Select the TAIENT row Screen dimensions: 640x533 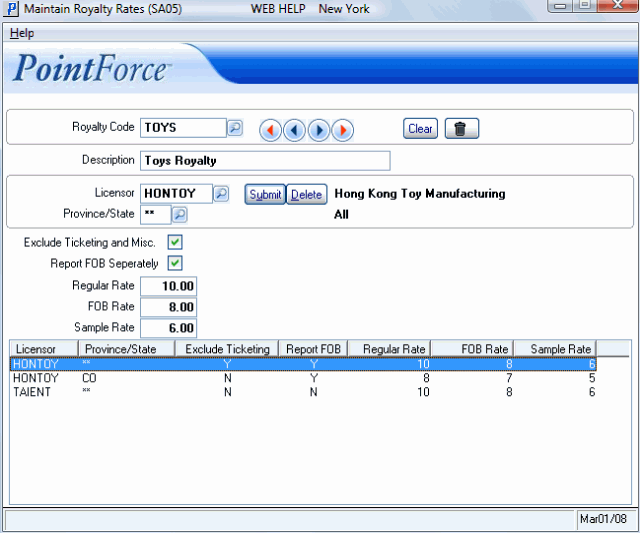click(303, 392)
